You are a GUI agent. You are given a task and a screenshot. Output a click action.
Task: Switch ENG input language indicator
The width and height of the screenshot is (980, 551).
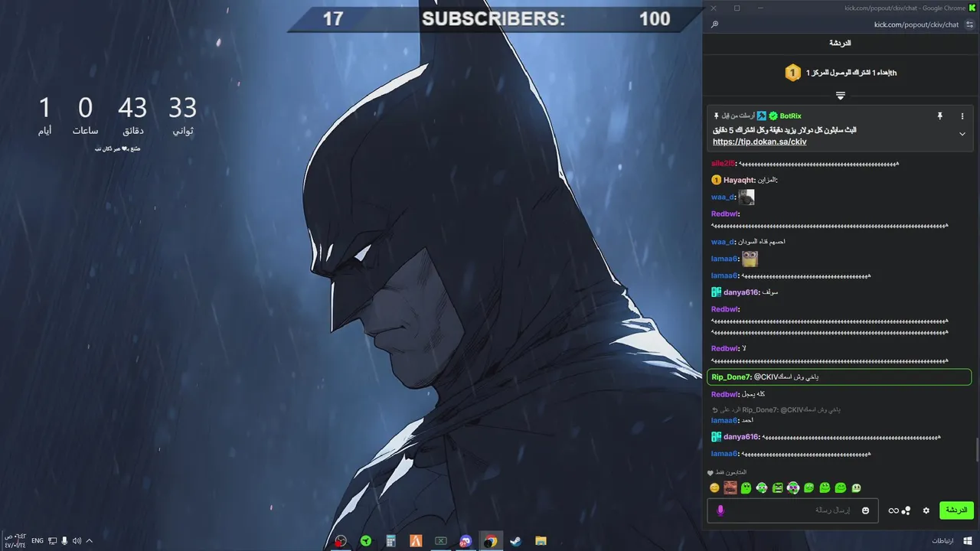(38, 541)
